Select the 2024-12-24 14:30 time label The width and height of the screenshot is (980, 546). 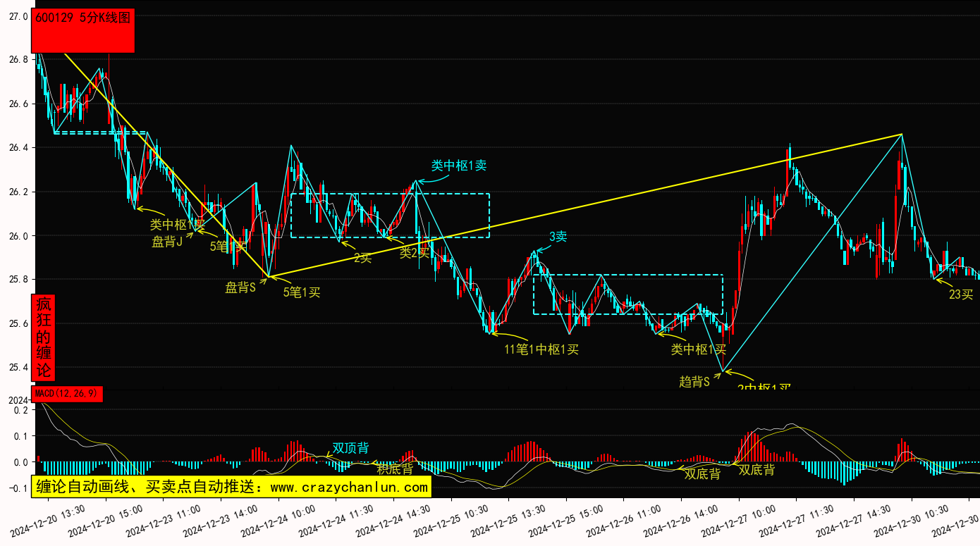coord(393,521)
